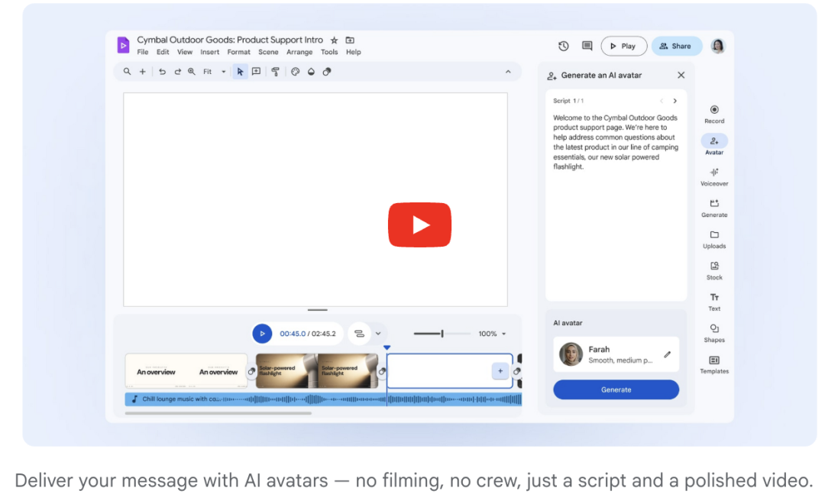Toggle the timeline view mode button
The image size is (825, 504).
click(359, 334)
